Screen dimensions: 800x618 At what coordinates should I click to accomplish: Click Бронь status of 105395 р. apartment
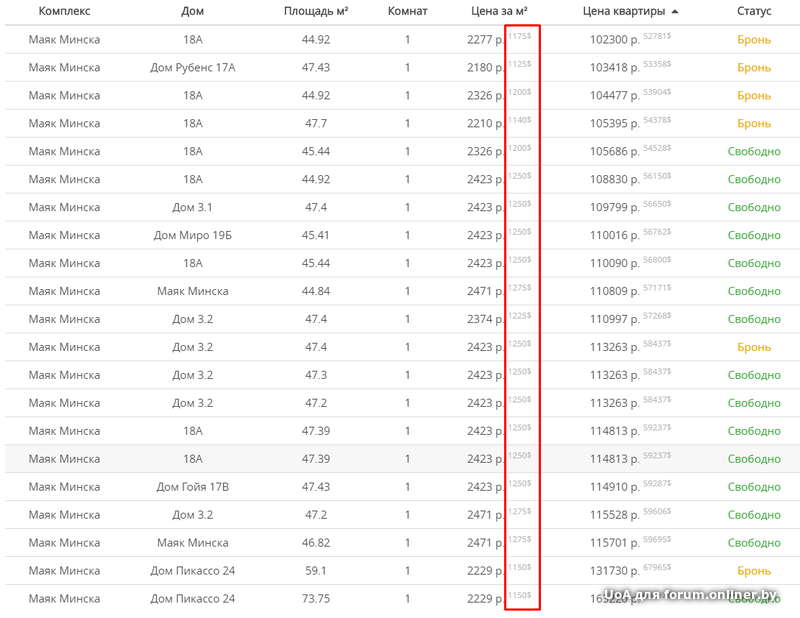753,124
